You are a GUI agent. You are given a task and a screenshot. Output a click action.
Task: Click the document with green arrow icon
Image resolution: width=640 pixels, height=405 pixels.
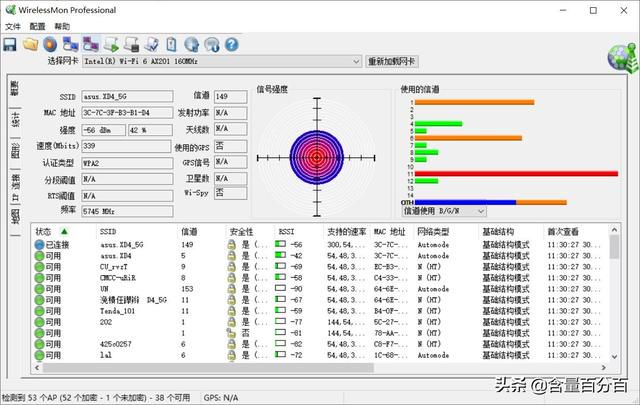click(111, 44)
